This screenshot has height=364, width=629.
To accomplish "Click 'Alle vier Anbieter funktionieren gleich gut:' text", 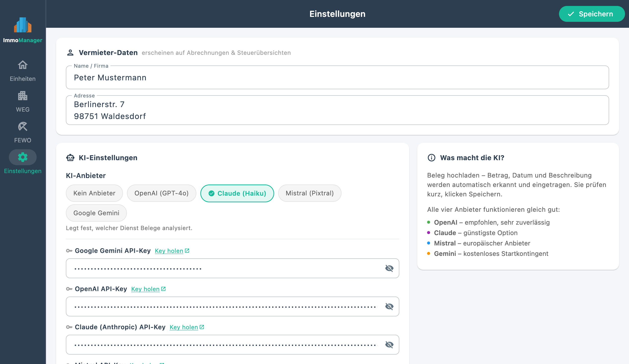I will pyautogui.click(x=494, y=210).
